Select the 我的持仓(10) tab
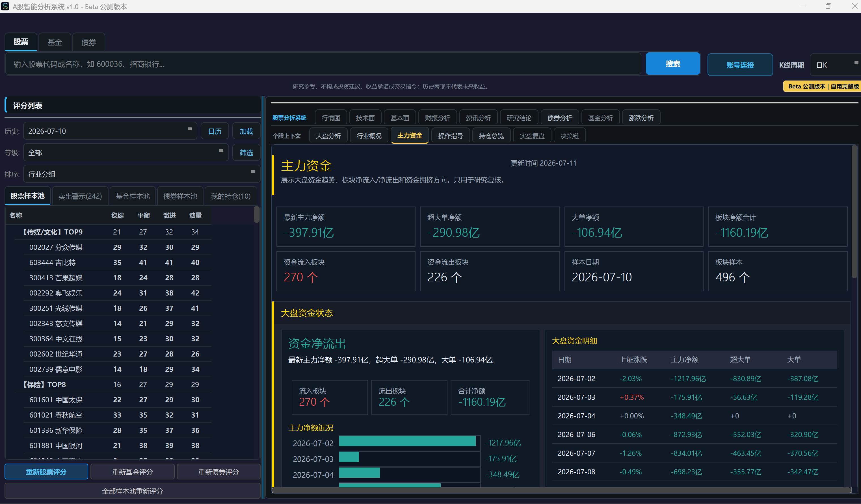The image size is (861, 504). 231,196
